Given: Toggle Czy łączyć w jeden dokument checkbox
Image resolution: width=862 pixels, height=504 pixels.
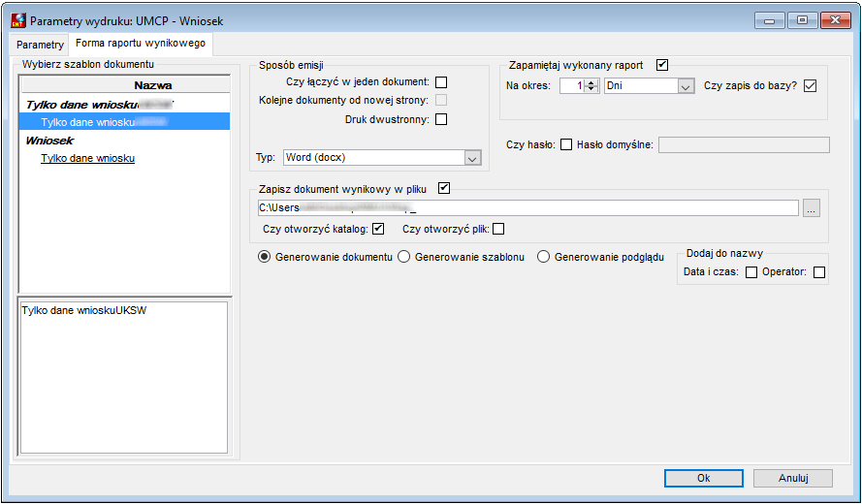Looking at the screenshot, I should coord(441,82).
